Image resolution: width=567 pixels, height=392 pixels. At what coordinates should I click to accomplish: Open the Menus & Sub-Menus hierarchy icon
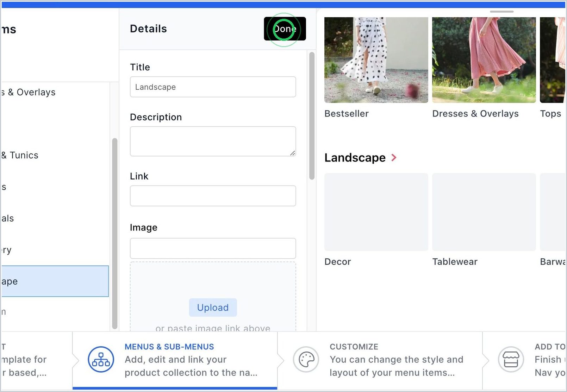point(101,359)
